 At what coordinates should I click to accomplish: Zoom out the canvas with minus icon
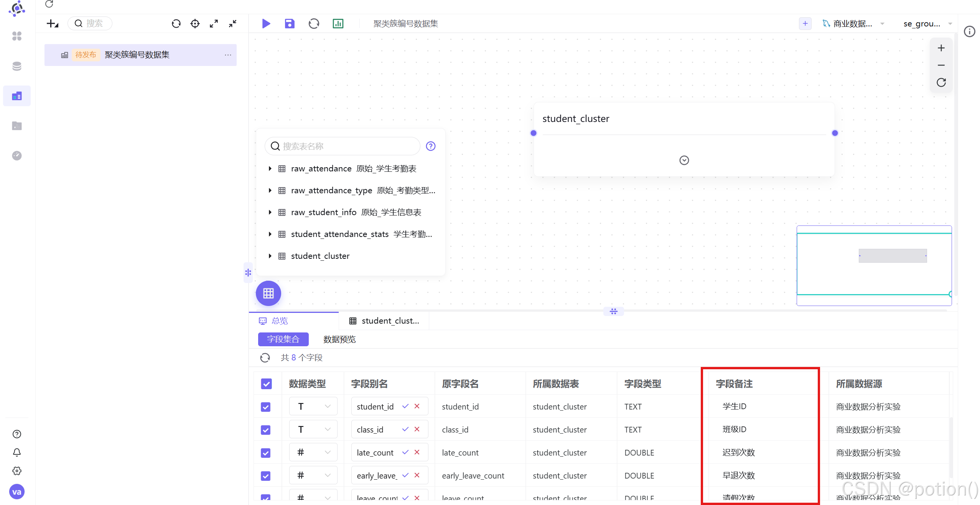tap(941, 65)
